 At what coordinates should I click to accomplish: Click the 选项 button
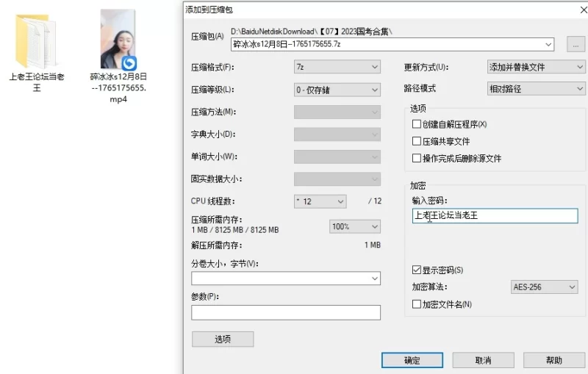point(223,339)
